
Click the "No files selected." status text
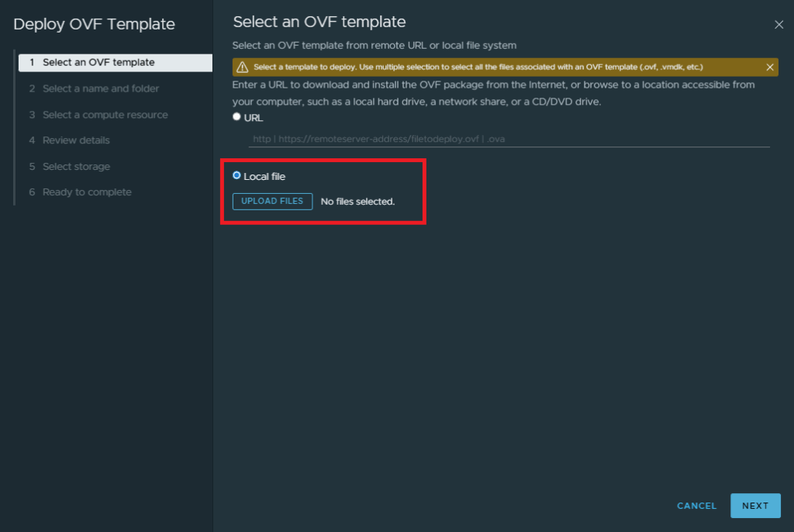[x=357, y=202]
